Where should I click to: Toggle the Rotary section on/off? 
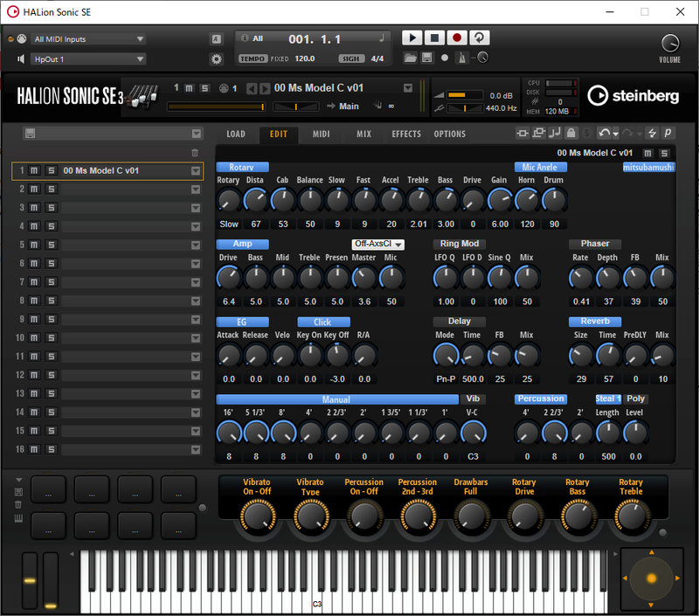click(242, 167)
